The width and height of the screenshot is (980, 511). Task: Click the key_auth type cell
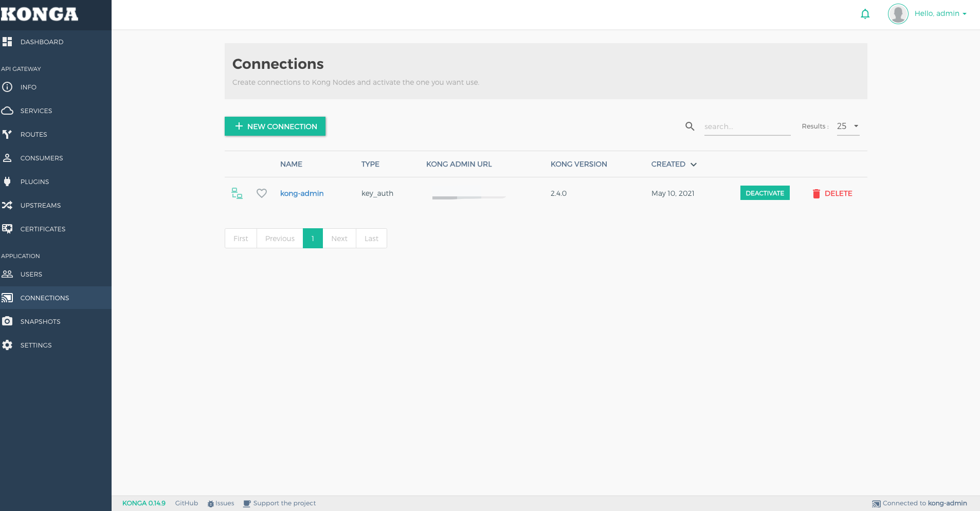coord(377,193)
